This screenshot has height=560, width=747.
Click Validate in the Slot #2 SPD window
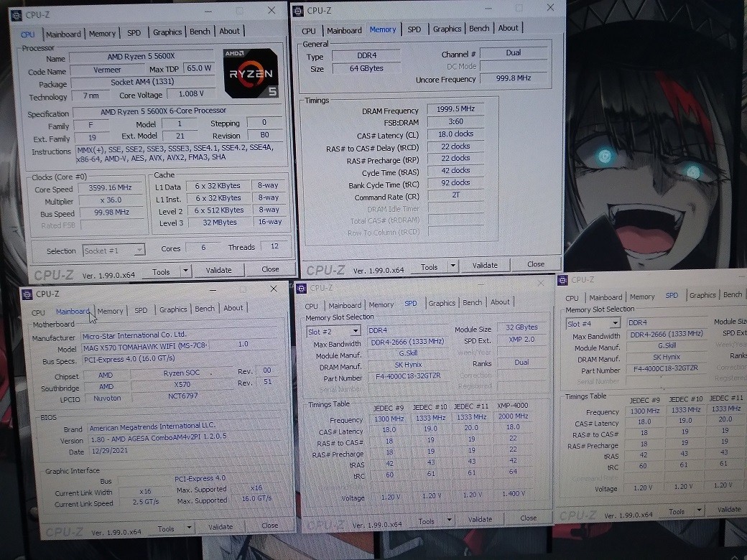click(480, 519)
